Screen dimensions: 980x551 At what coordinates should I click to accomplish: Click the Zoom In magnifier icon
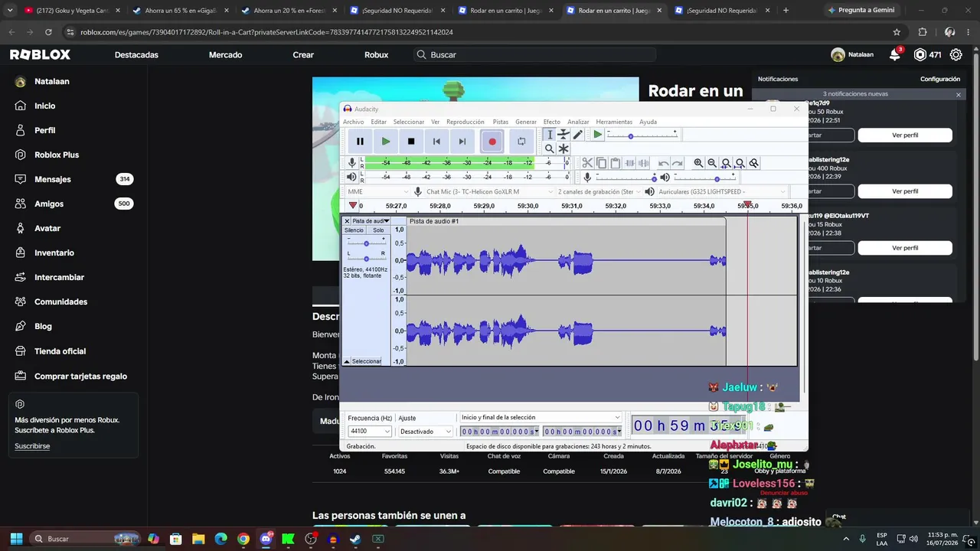click(698, 163)
